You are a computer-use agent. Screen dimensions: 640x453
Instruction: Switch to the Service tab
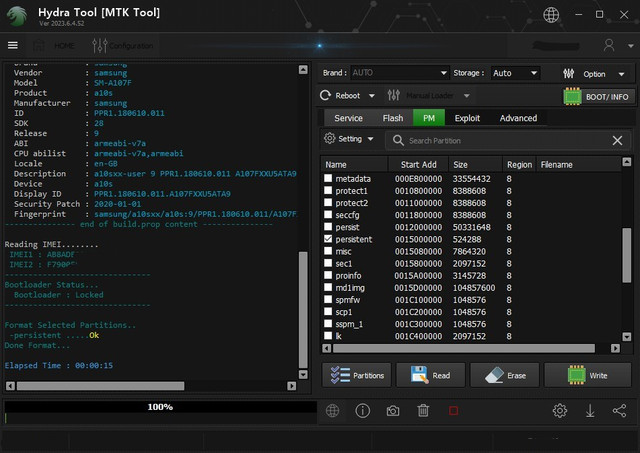pos(348,118)
